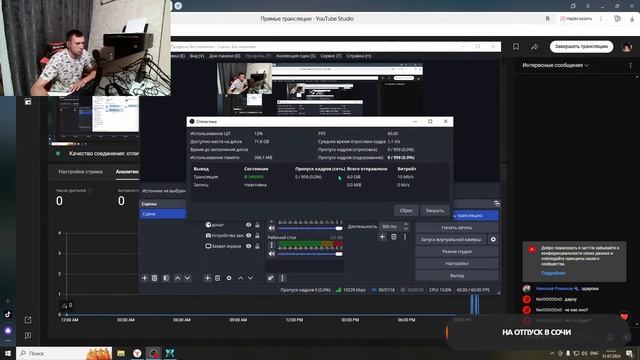
Task: Click Запуск виртуальной камеры button
Action: [451, 240]
